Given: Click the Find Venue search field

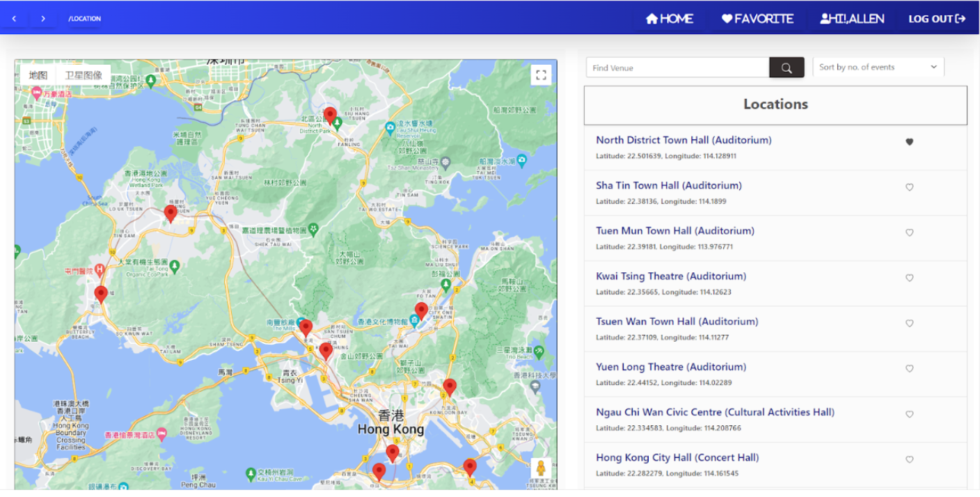Looking at the screenshot, I should [677, 68].
